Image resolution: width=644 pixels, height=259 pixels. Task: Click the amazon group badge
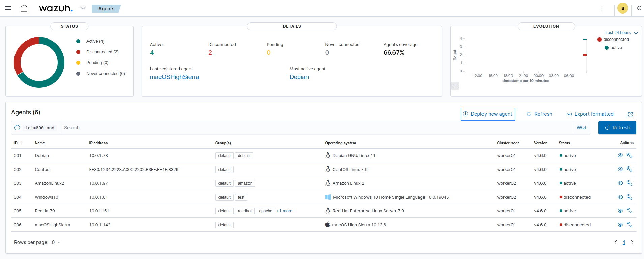245,183
